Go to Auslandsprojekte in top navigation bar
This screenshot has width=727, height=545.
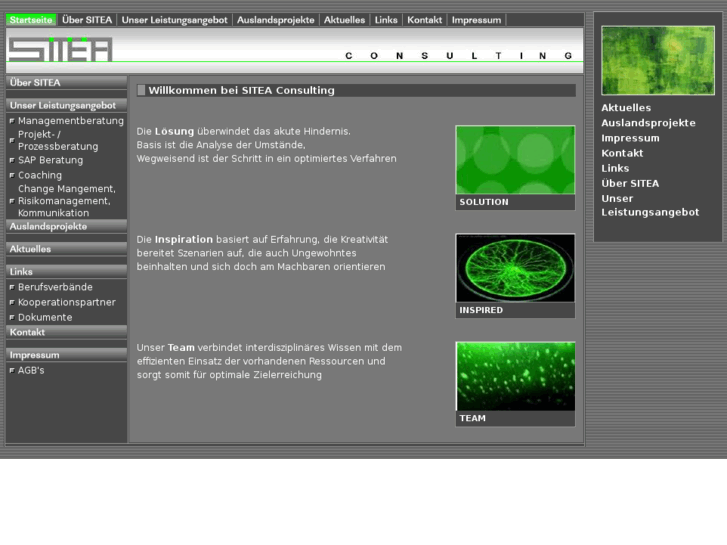(x=275, y=20)
